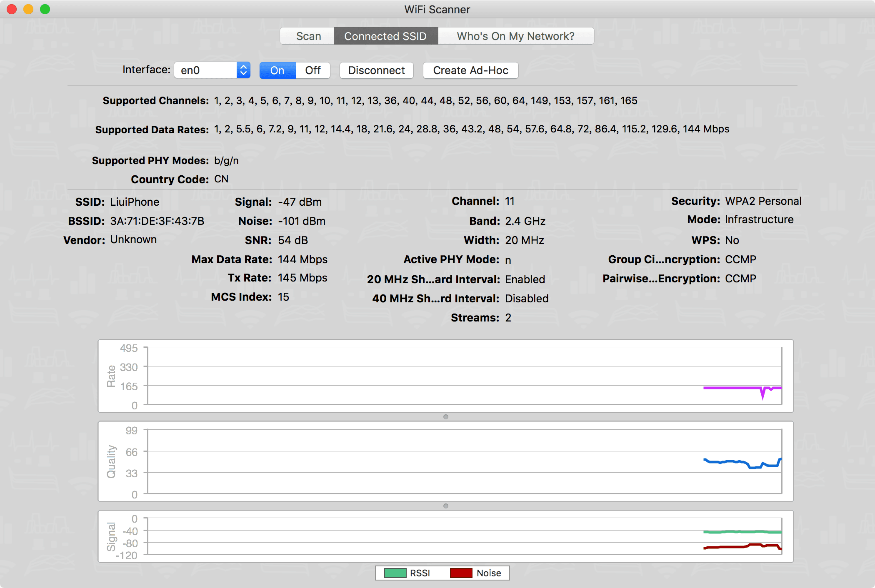The image size is (875, 588).
Task: Click the yellow minimize window button
Action: (x=28, y=9)
